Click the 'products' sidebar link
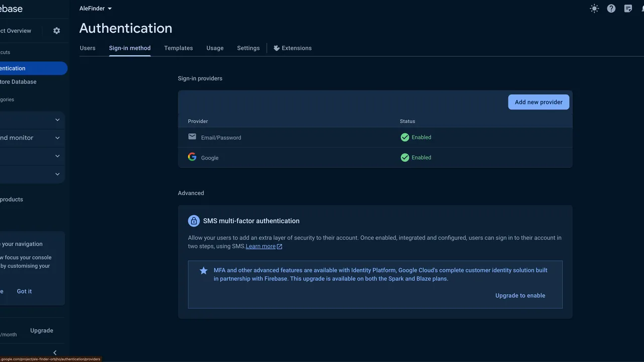Viewport: 644px width, 362px height. [12, 200]
